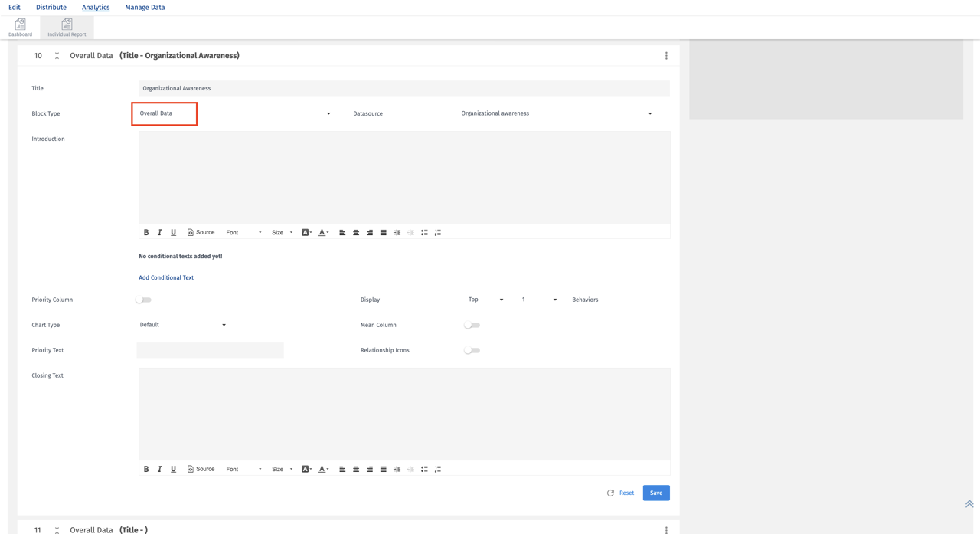
Task: Open the Display dropdown set to Top
Action: click(485, 300)
